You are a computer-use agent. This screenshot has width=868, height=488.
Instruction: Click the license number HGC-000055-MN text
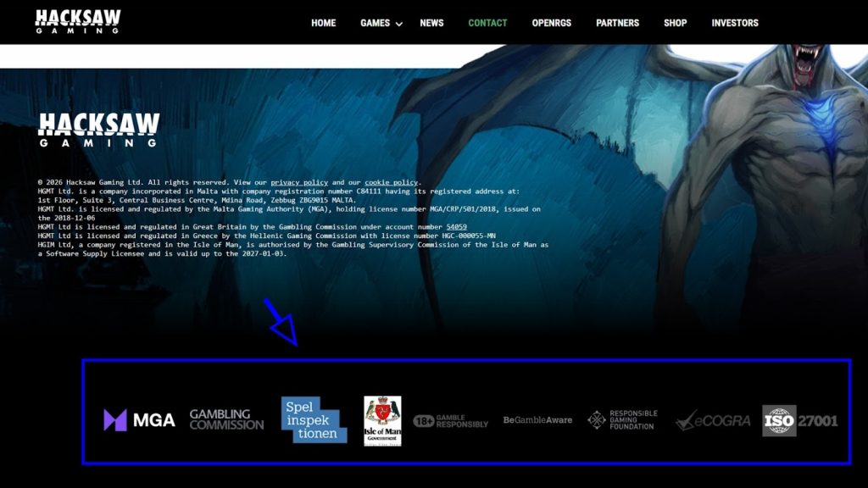click(468, 236)
